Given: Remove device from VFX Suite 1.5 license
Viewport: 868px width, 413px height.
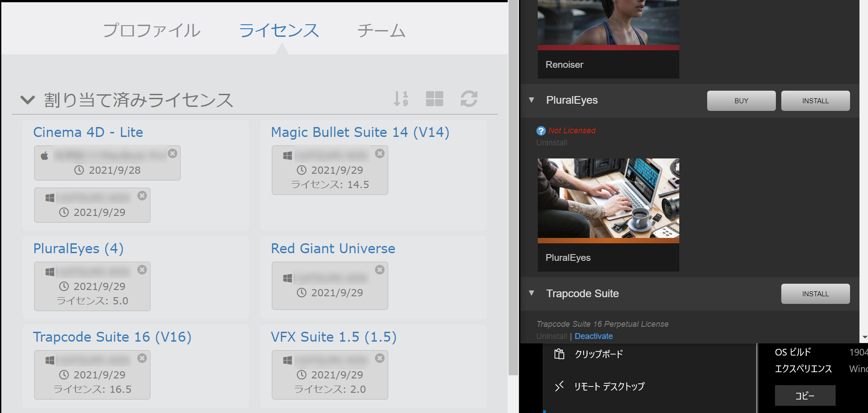Looking at the screenshot, I should (380, 358).
